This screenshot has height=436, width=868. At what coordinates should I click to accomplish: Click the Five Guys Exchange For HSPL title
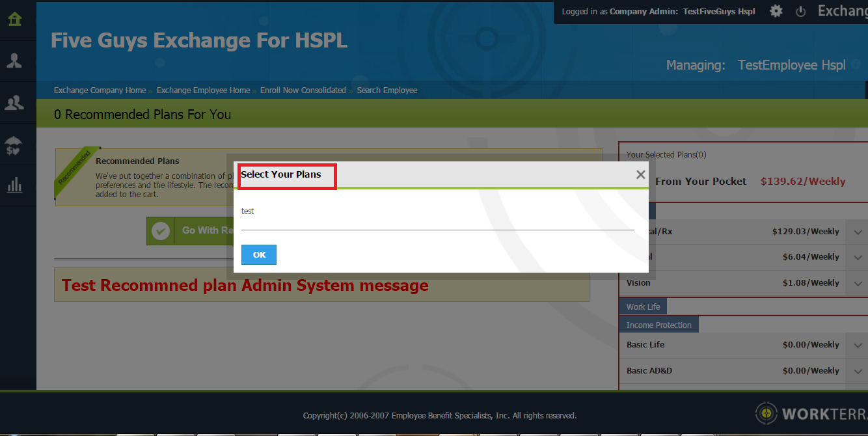tap(199, 41)
